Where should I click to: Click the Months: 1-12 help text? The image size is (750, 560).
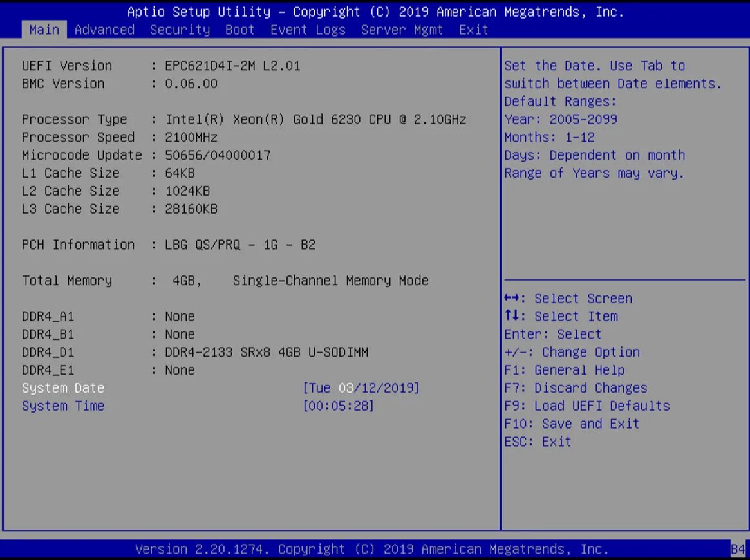[x=550, y=137]
